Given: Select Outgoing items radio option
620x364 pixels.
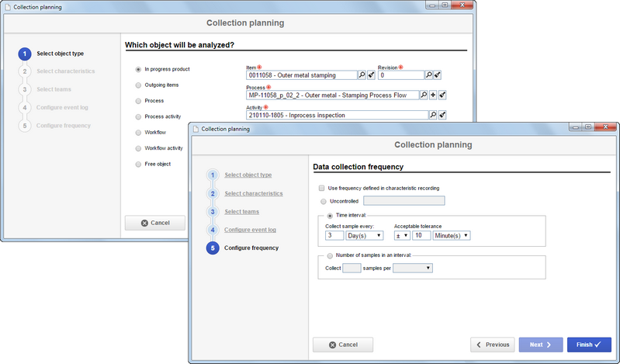Looking at the screenshot, I should click(138, 85).
